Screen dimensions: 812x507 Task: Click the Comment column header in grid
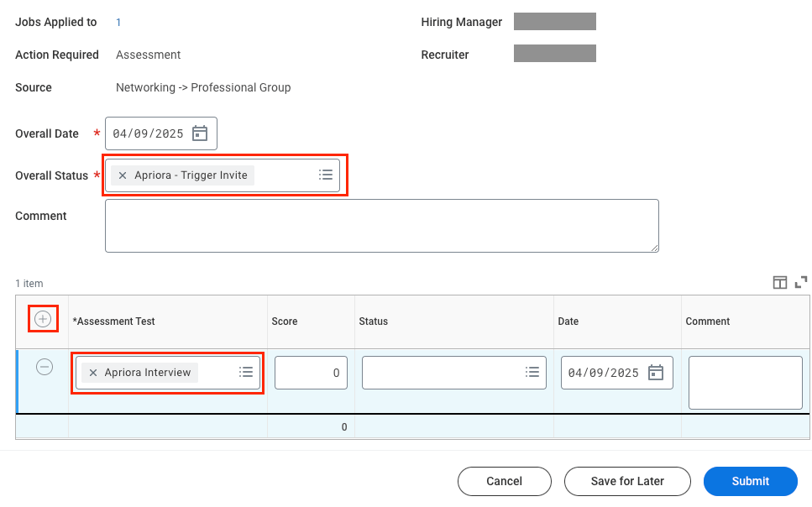(708, 321)
